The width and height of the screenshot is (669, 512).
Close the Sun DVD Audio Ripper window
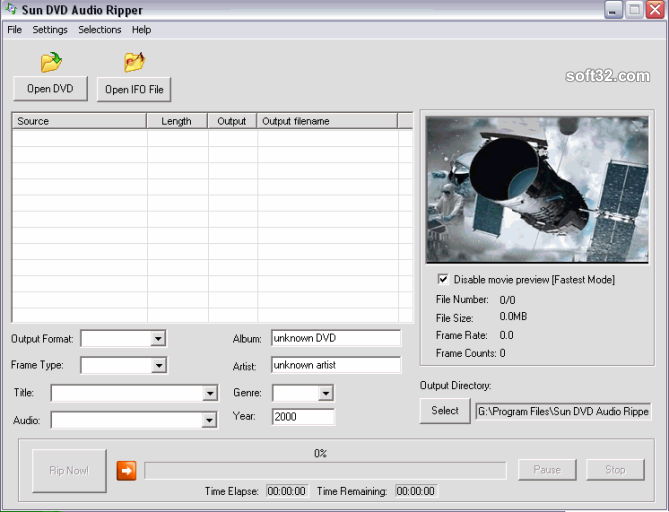[x=655, y=10]
